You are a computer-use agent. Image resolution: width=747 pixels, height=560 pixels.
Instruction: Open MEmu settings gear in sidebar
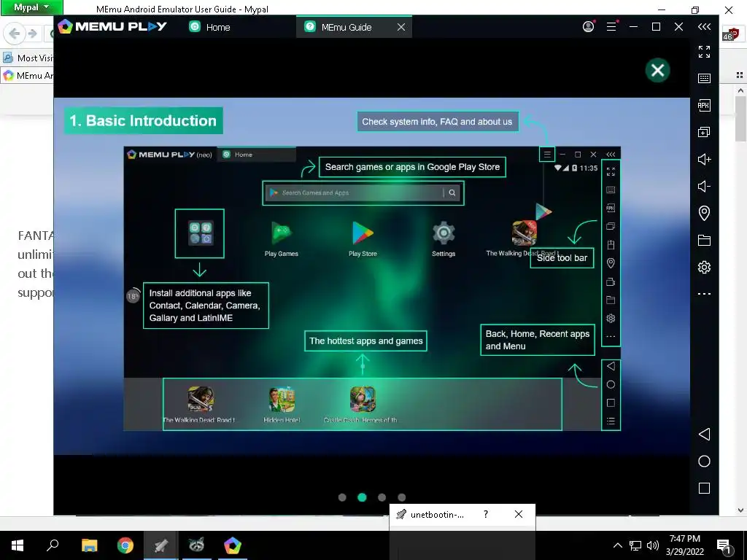(x=704, y=267)
